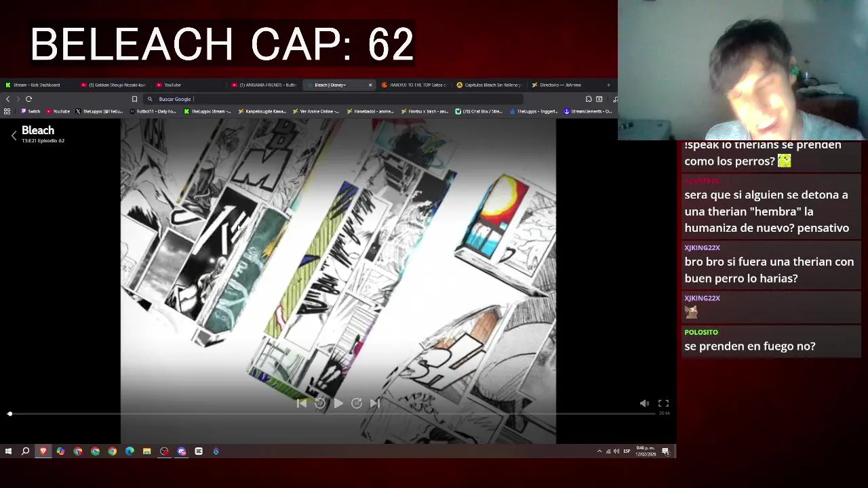Viewport: 868px width, 488px height.
Task: Open Windows taskbar search
Action: [x=26, y=451]
